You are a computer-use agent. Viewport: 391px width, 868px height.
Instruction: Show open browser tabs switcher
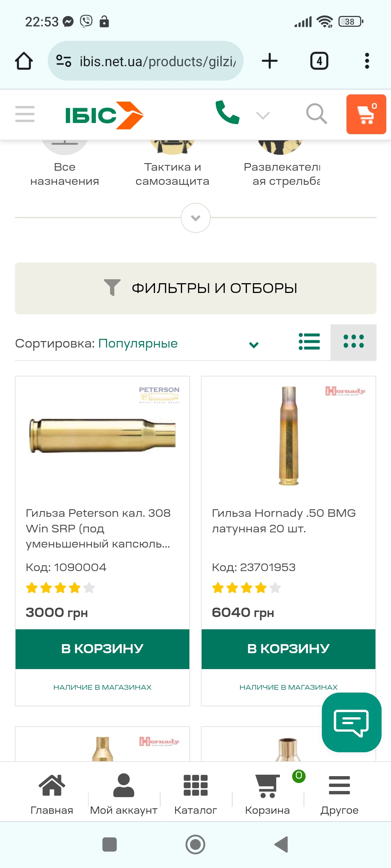319,61
